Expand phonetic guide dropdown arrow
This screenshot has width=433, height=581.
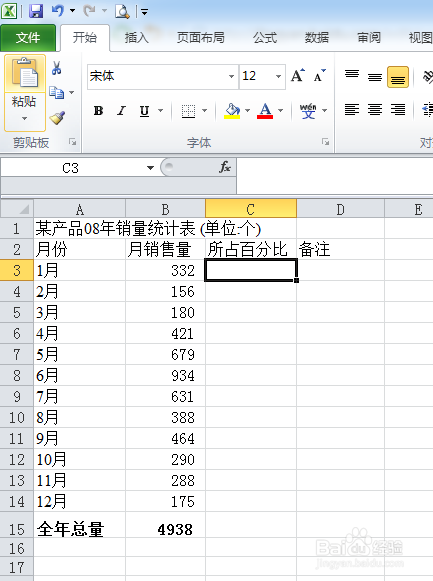coord(325,110)
